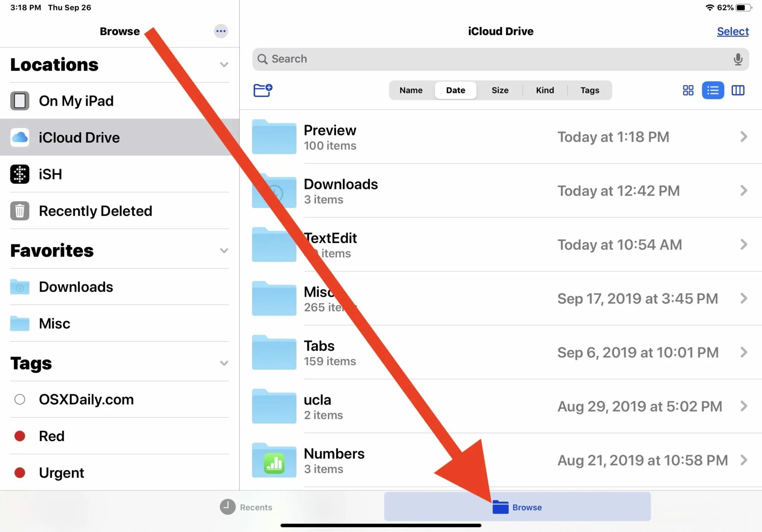The image size is (762, 532).
Task: Tap 'Today at 12:42 PM' date
Action: (x=618, y=191)
